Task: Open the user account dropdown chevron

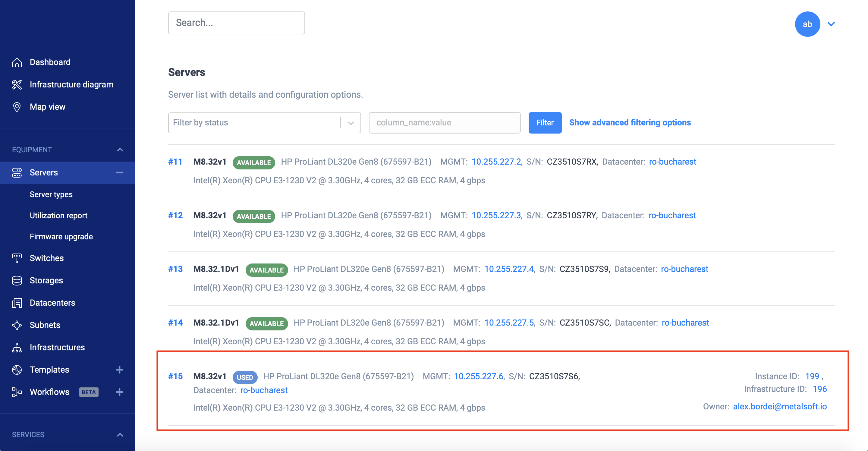Action: 831,24
